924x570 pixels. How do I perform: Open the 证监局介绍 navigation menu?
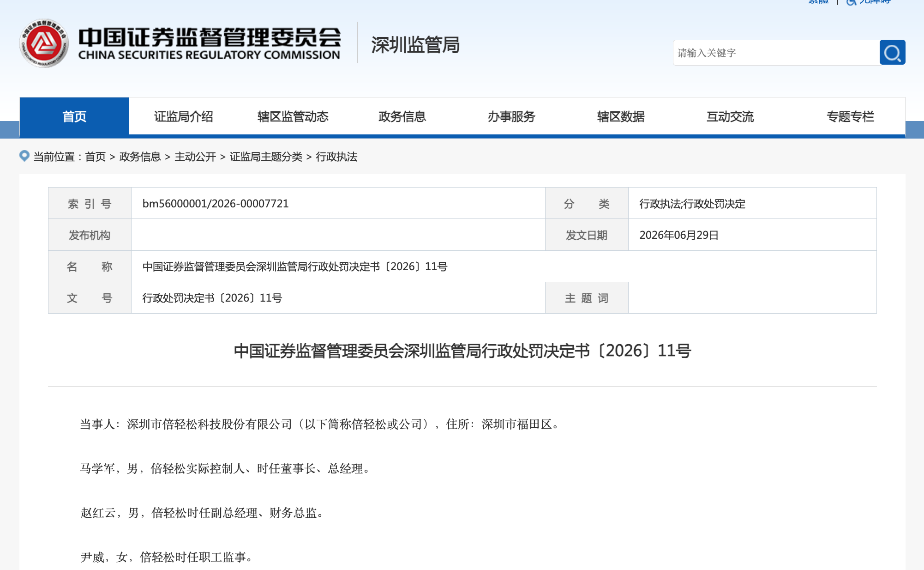click(184, 116)
